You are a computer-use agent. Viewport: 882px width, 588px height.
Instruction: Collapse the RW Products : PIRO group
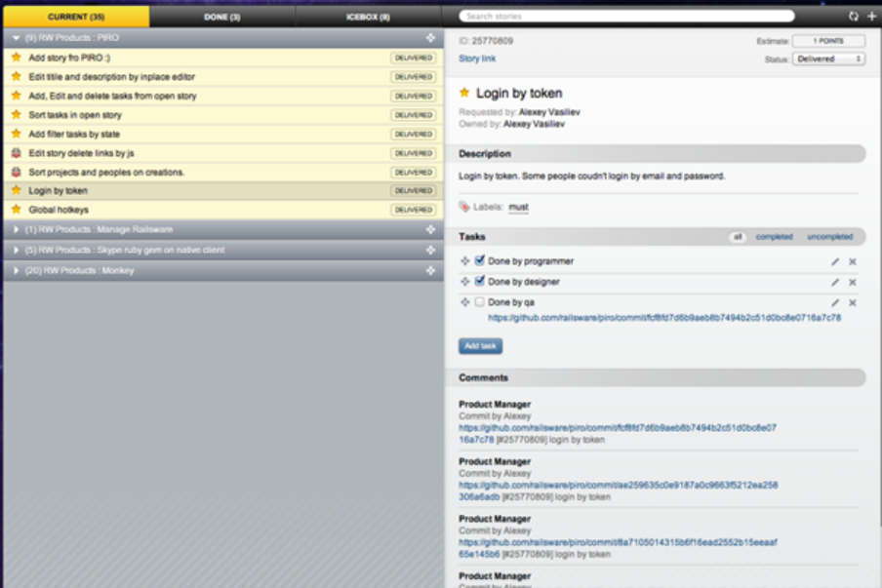(16, 38)
